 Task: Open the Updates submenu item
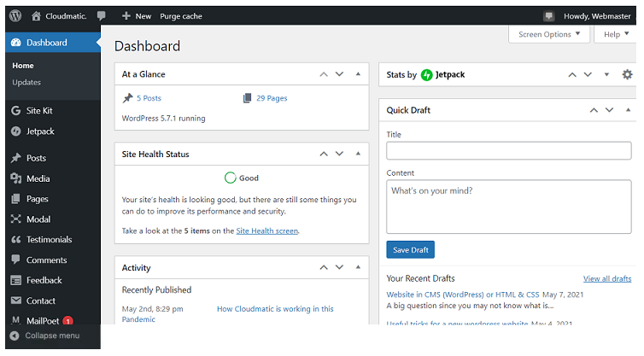pyautogui.click(x=26, y=82)
